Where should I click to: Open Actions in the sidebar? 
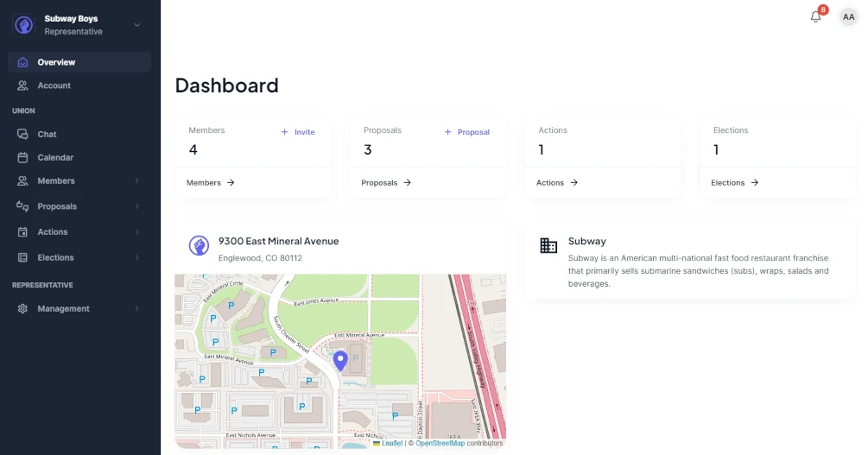pos(52,232)
